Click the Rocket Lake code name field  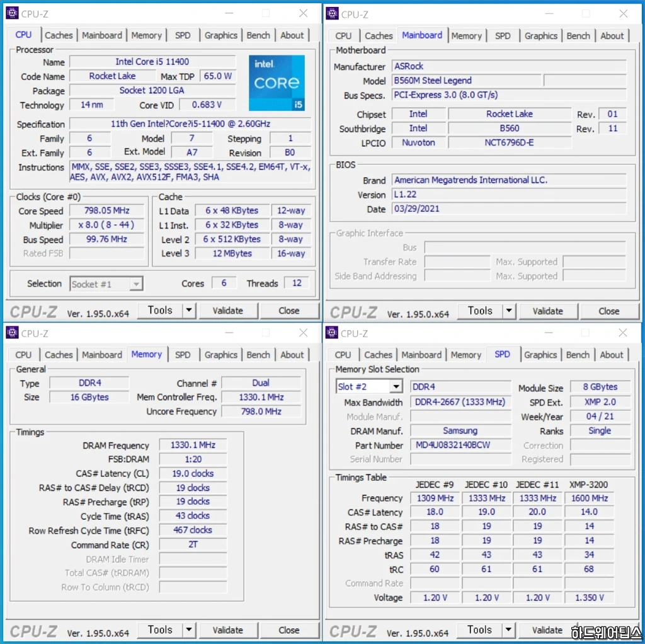(112, 76)
